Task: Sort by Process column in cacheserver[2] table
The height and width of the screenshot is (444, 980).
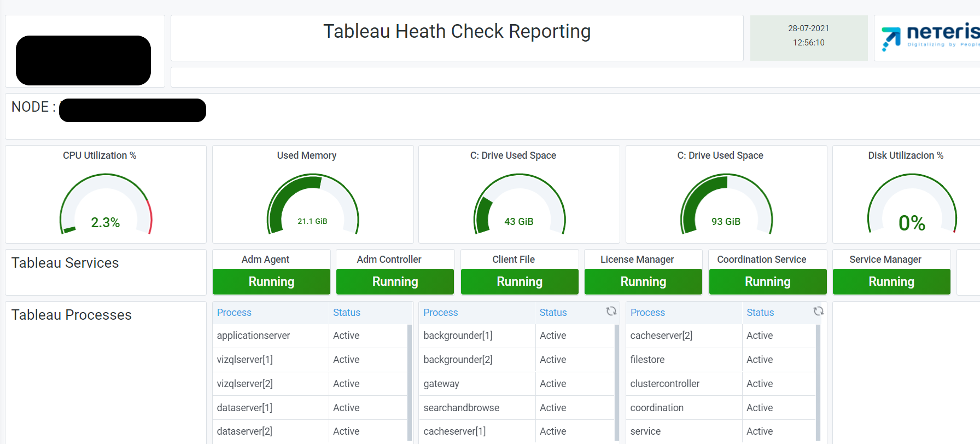Action: coord(647,313)
